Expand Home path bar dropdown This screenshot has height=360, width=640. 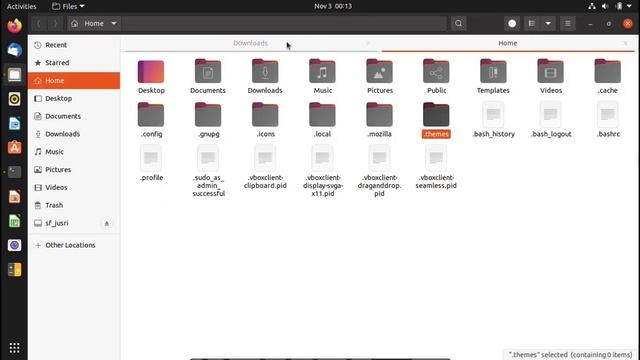(114, 24)
